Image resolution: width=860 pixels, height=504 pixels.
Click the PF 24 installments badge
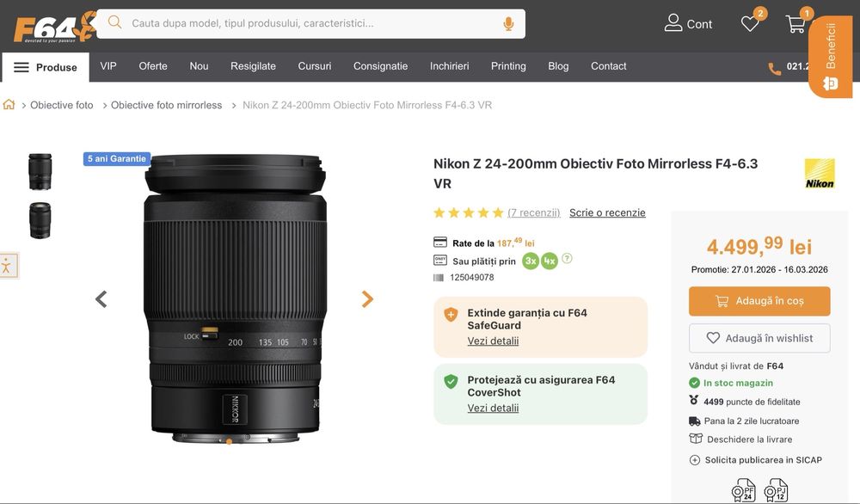[744, 491]
